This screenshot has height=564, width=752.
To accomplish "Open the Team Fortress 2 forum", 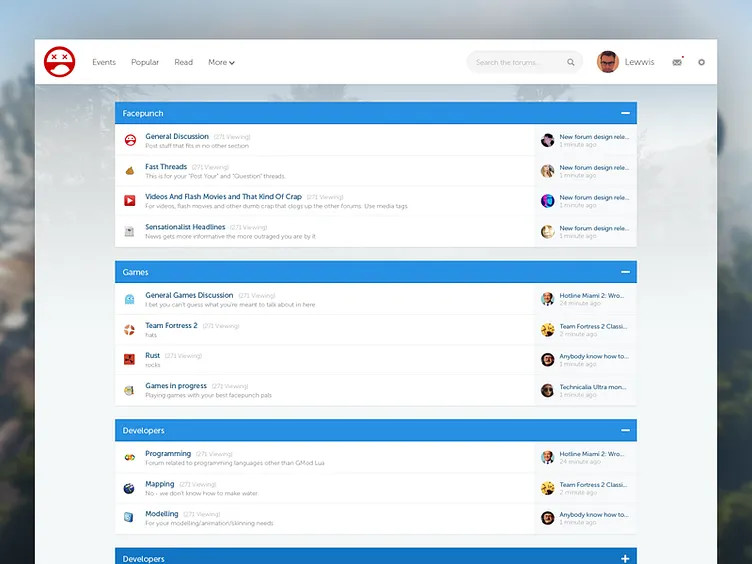I will tap(171, 325).
